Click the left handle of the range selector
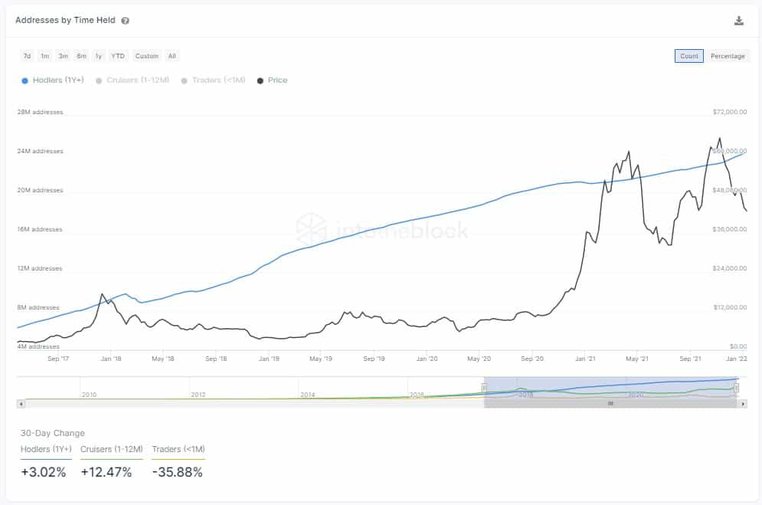The image size is (762, 505). (484, 389)
